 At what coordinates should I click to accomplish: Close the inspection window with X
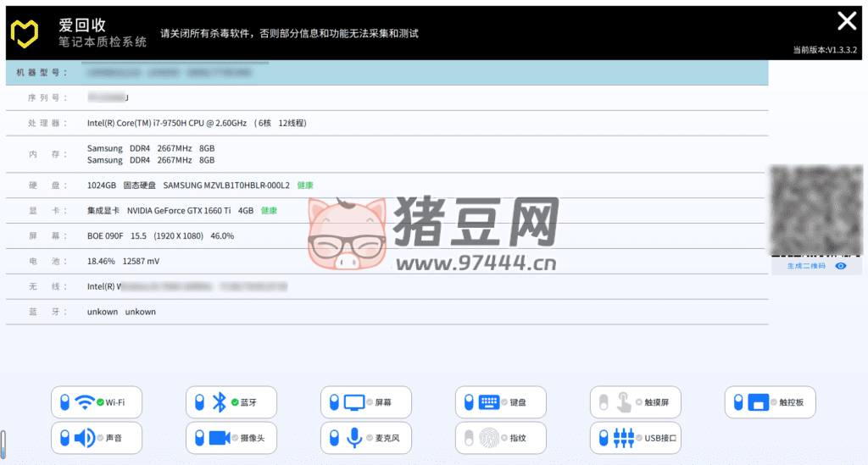point(846,21)
